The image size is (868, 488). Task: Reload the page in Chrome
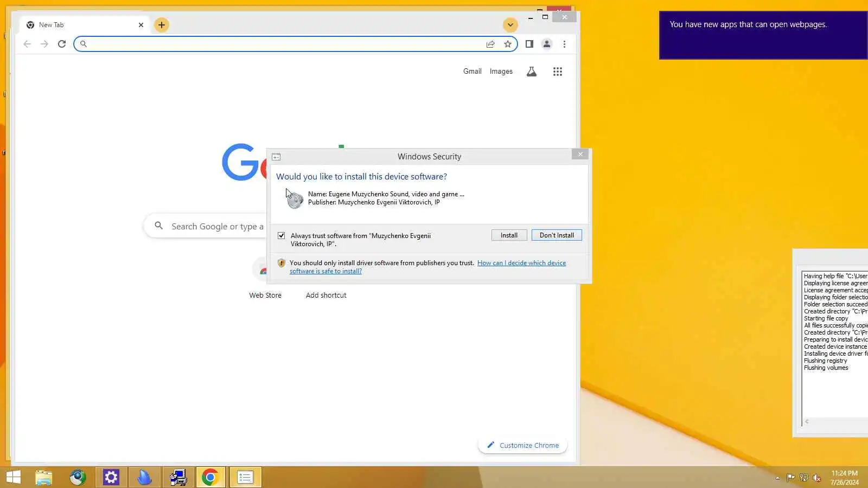[62, 44]
